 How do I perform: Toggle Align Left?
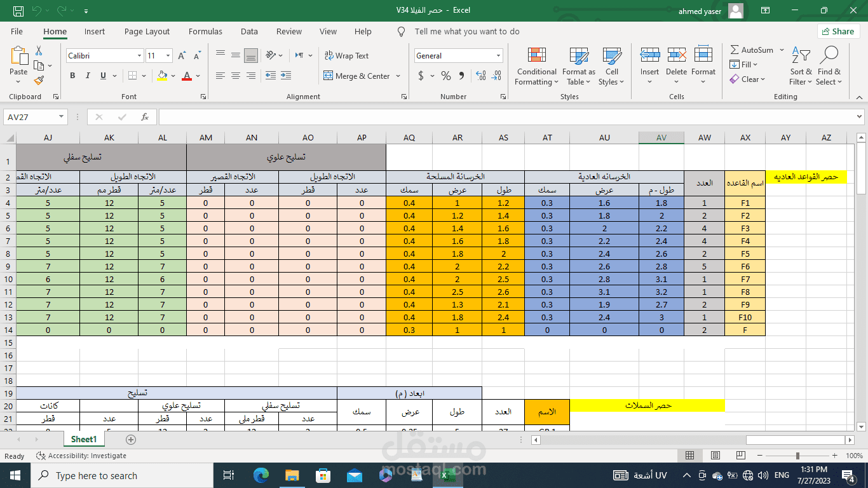(x=220, y=76)
